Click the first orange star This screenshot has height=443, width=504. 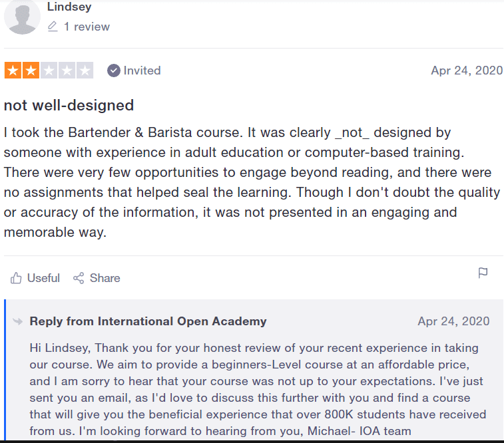tap(13, 71)
